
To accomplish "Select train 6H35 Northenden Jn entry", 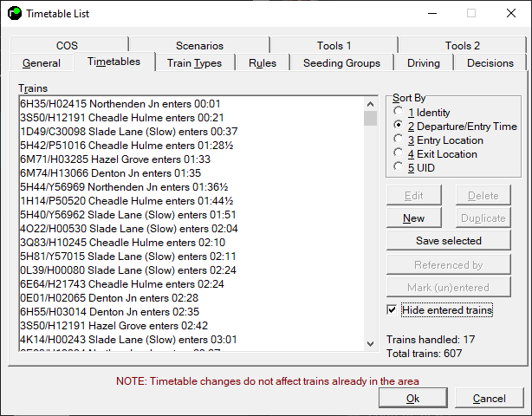I will click(114, 104).
